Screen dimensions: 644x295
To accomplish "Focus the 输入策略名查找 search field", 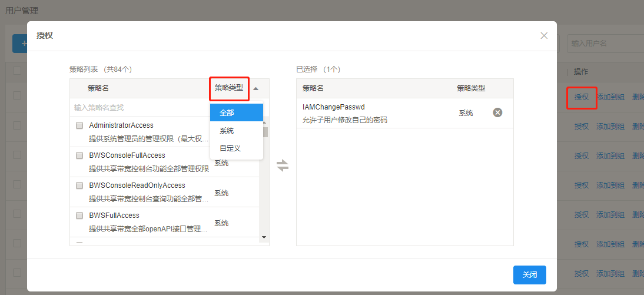I will [138, 108].
